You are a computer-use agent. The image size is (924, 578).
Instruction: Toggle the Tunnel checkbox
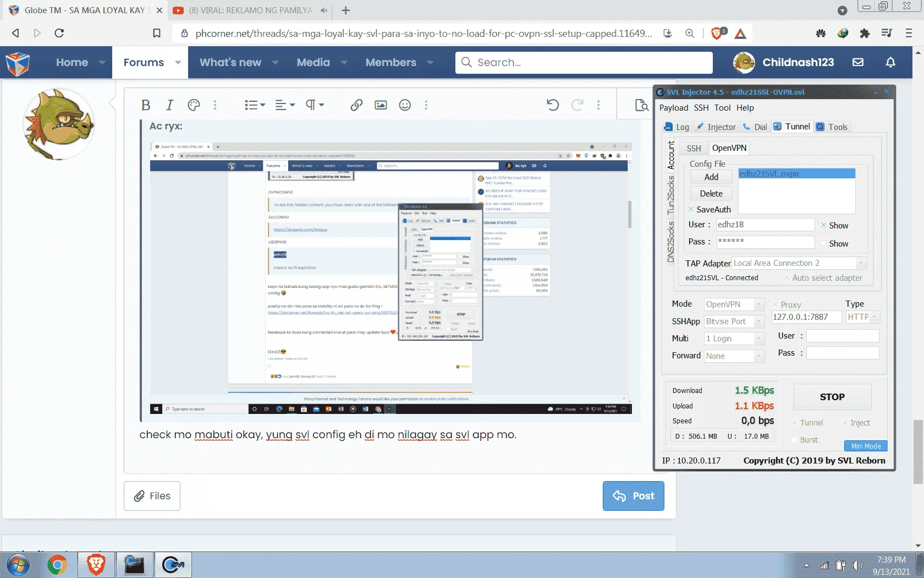click(x=794, y=423)
